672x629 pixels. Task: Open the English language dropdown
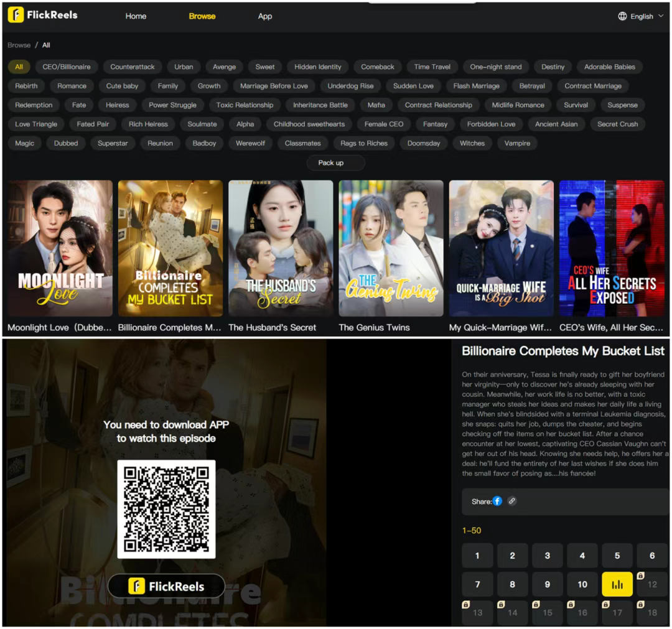tap(641, 16)
